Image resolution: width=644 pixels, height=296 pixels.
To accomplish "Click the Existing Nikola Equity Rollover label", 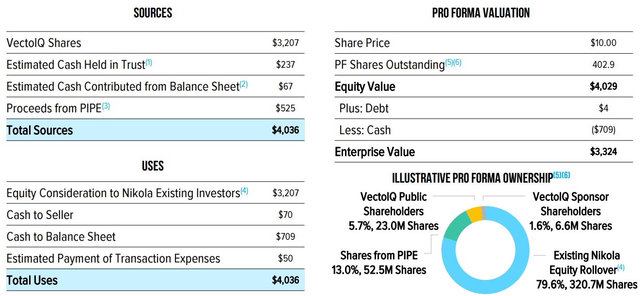I will click(x=586, y=270).
